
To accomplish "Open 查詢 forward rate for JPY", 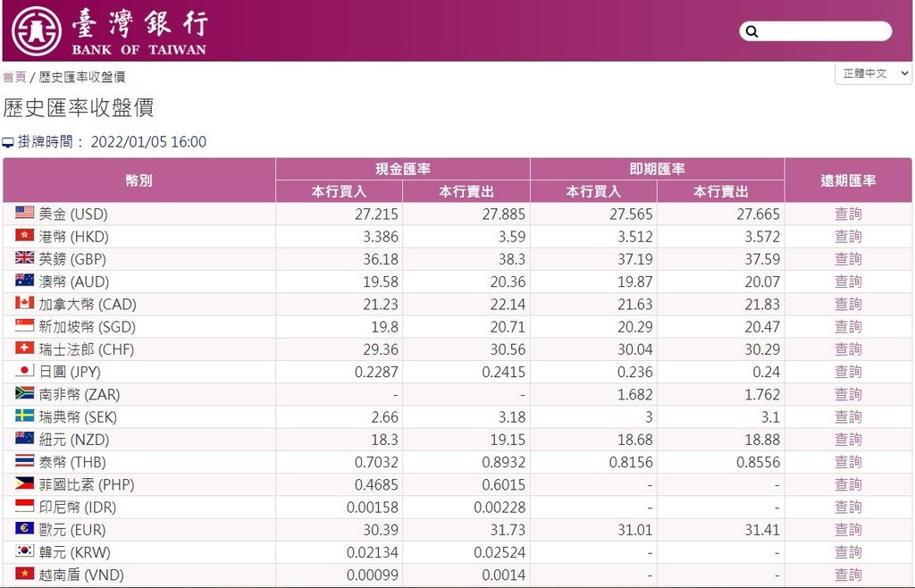I will (x=848, y=372).
